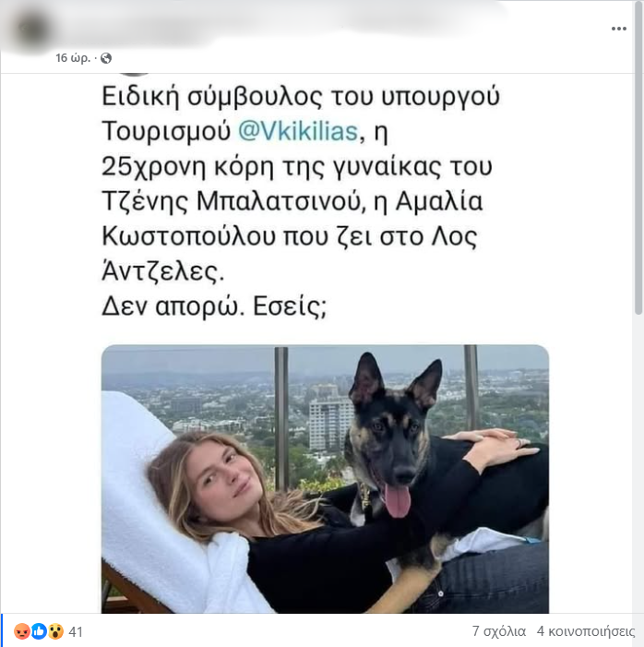This screenshot has height=647, width=644.
Task: Click the vertical scrollbar thumb
Action: click(x=638, y=158)
